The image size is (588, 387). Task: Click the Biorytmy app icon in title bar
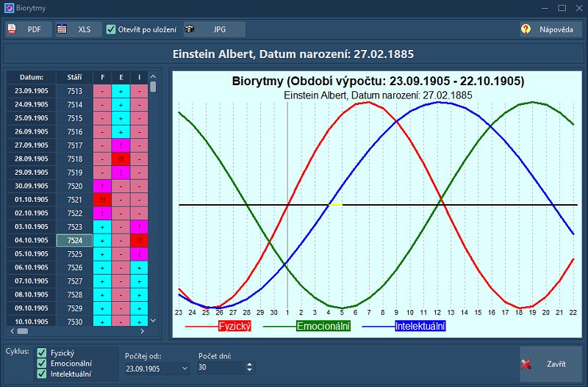tap(8, 8)
